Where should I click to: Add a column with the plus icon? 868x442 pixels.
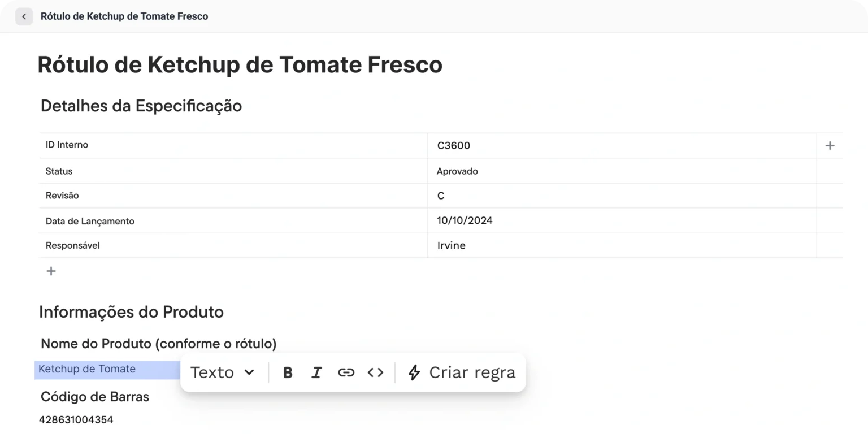click(830, 146)
